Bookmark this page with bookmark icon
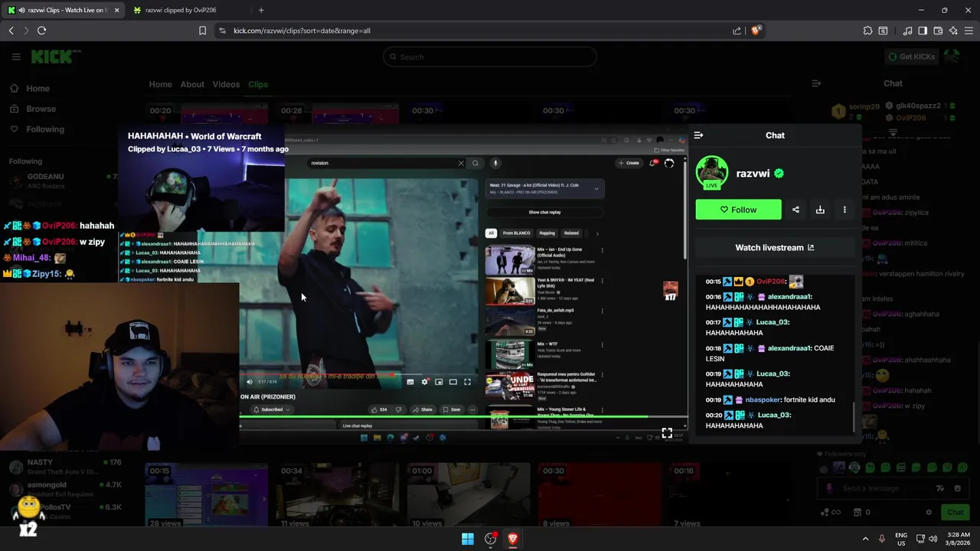Screen dimensions: 980x551 (x=202, y=31)
